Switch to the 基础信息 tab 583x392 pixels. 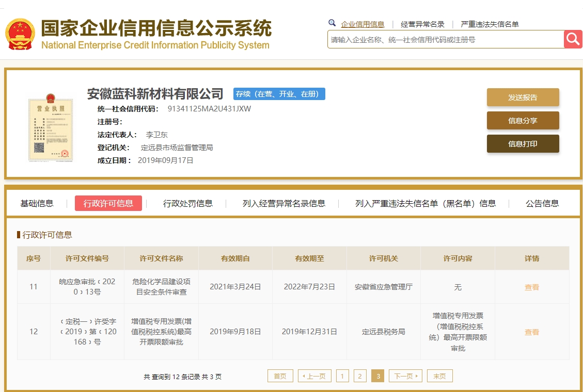coord(37,203)
